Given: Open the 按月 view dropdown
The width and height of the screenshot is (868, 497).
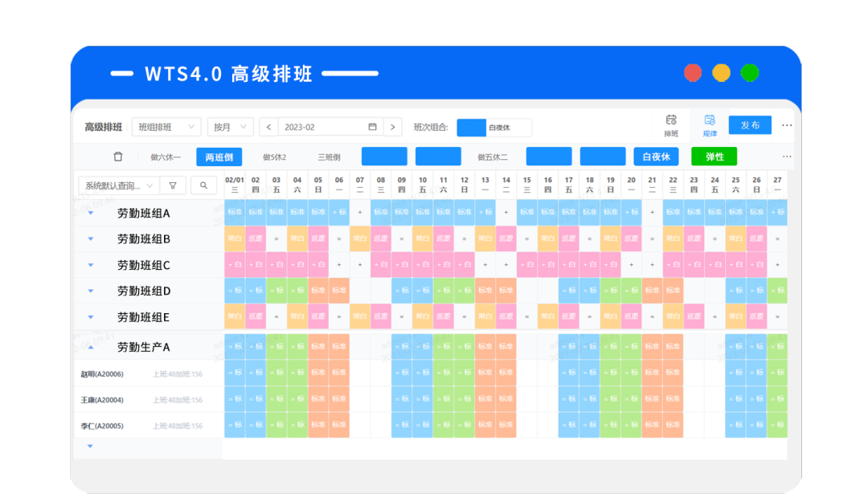Looking at the screenshot, I should pyautogui.click(x=231, y=127).
